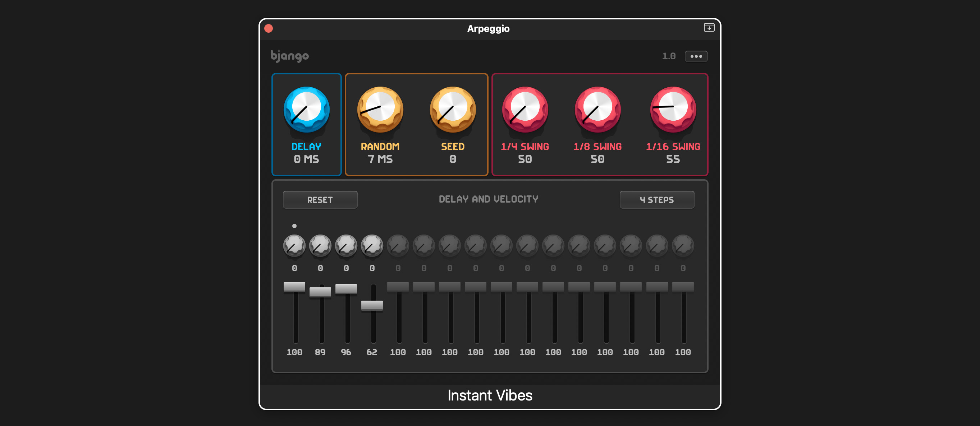Click the sixteenth step velocity fader
The height and width of the screenshot is (426, 980).
coord(683,287)
